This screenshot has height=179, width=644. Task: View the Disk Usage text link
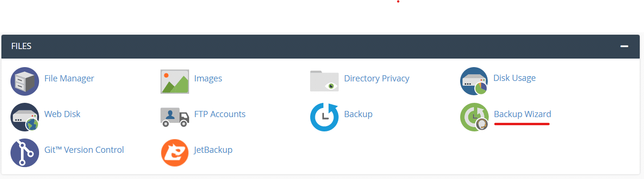click(x=514, y=78)
